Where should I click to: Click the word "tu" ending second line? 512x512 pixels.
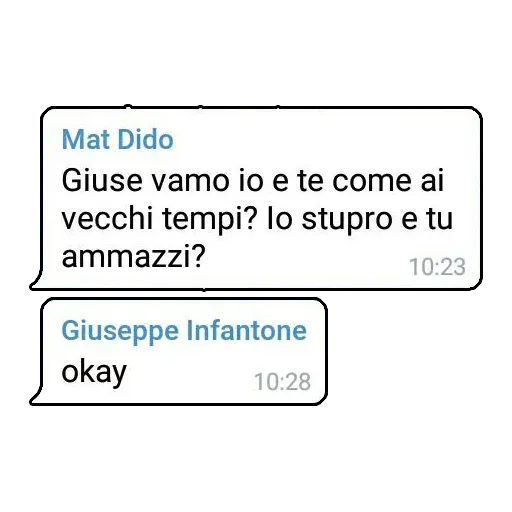pyautogui.click(x=439, y=219)
